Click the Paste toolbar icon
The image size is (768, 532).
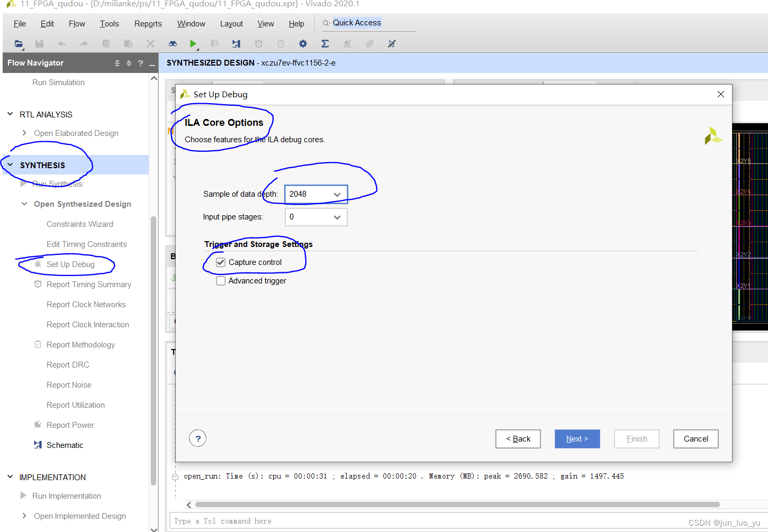pyautogui.click(x=128, y=44)
